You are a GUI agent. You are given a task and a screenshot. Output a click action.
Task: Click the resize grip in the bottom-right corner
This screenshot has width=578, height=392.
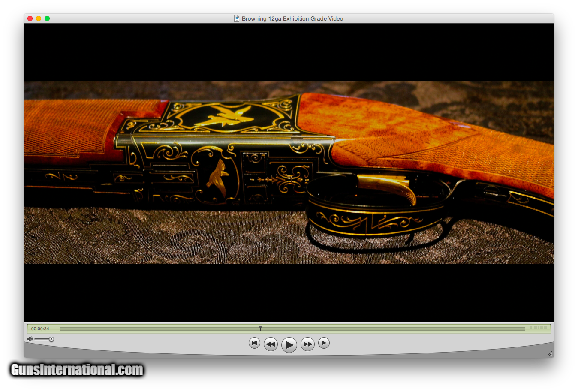[550, 353]
